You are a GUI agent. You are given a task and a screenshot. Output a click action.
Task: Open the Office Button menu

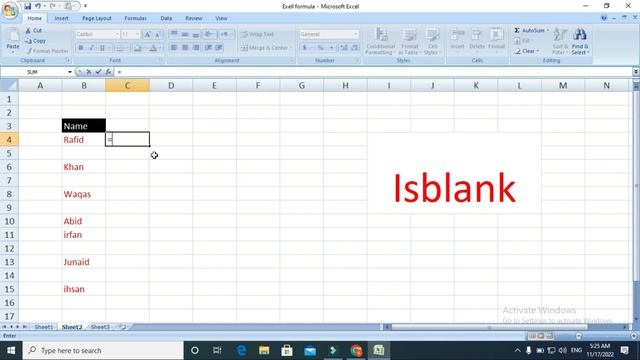[10, 10]
